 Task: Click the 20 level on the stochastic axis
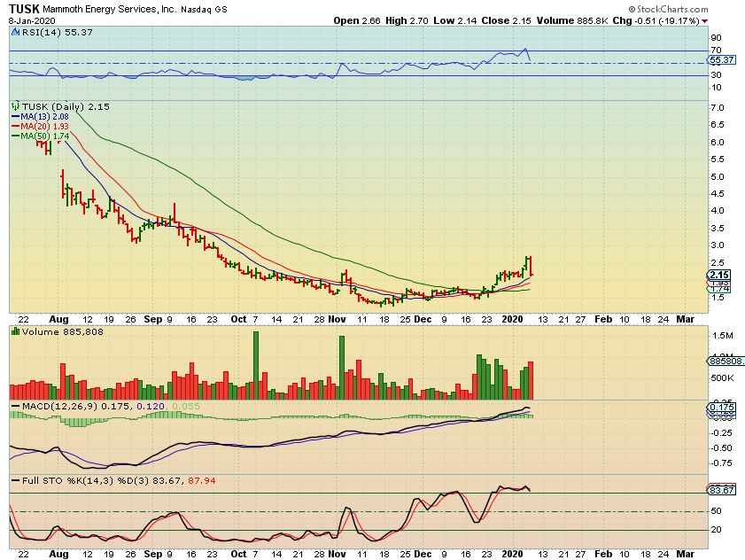tap(716, 530)
